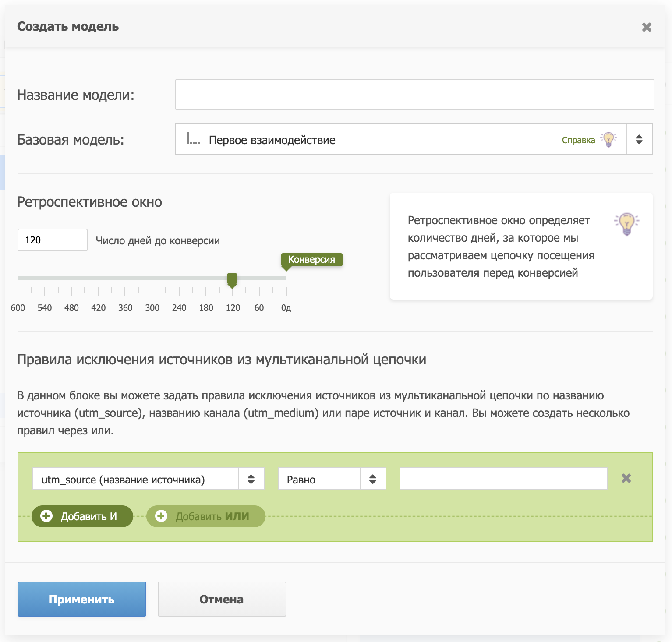Image resolution: width=672 pixels, height=642 pixels.
Task: Click the retrospective window slider handle
Action: click(x=232, y=280)
